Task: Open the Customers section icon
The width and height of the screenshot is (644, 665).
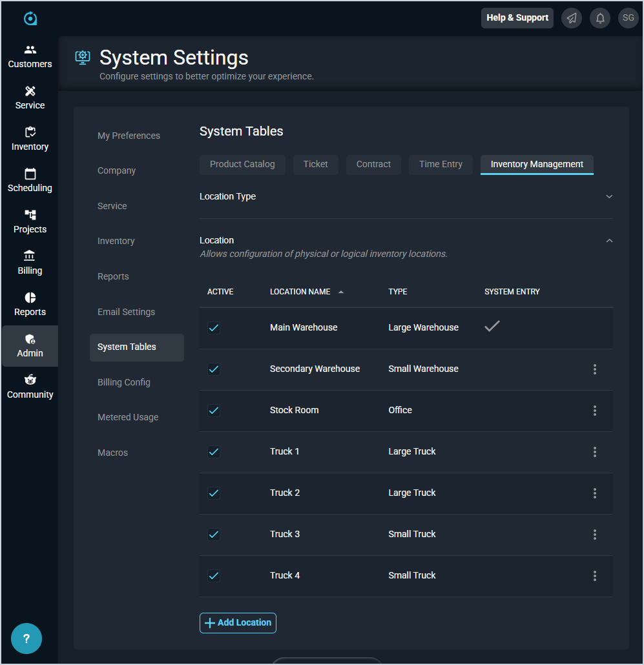Action: coord(30,50)
